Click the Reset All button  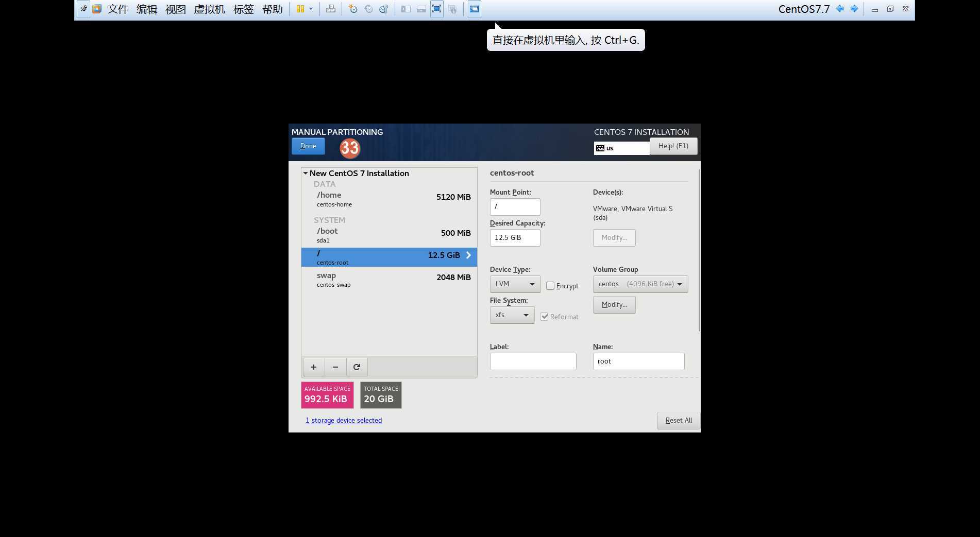tap(679, 421)
